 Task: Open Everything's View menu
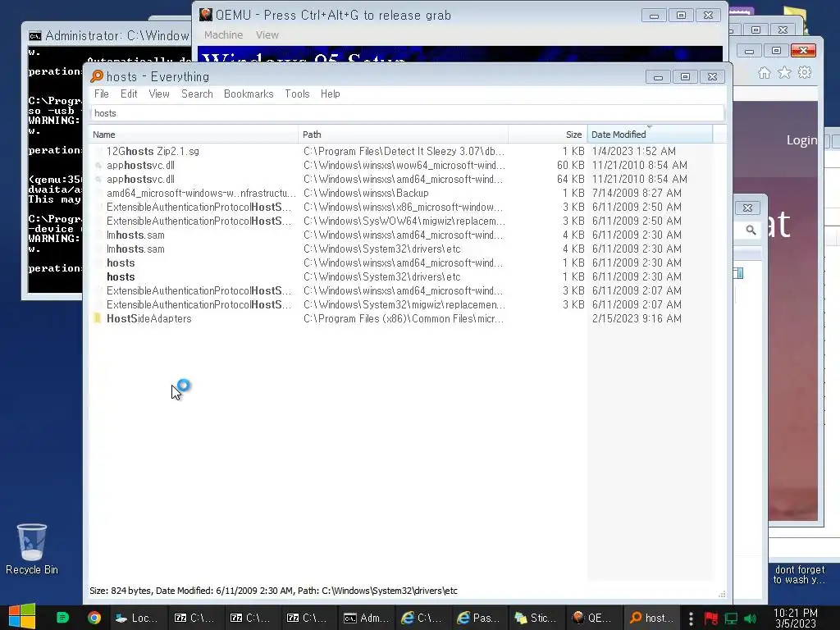[x=159, y=94]
